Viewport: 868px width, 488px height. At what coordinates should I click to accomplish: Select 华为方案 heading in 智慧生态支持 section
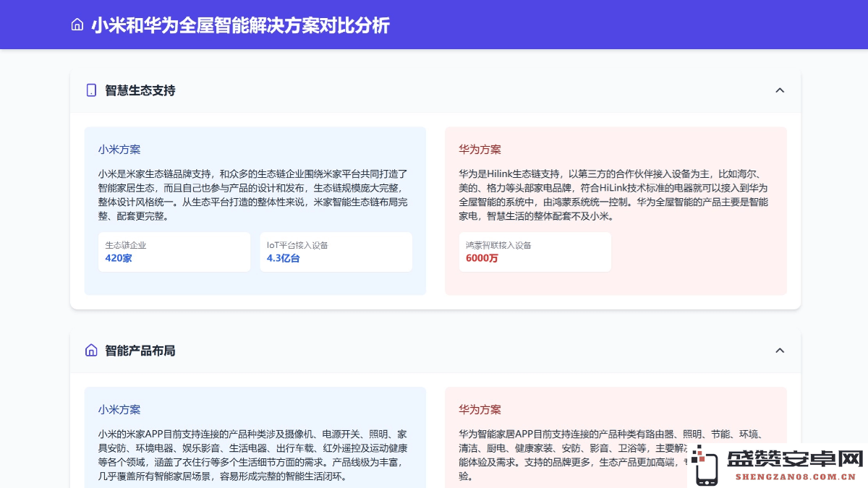tap(480, 150)
